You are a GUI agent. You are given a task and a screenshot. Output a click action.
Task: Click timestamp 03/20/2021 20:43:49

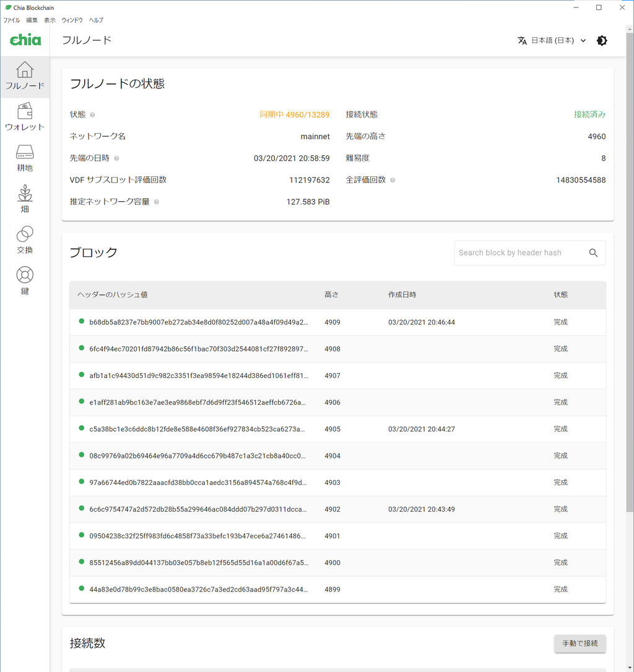(422, 509)
